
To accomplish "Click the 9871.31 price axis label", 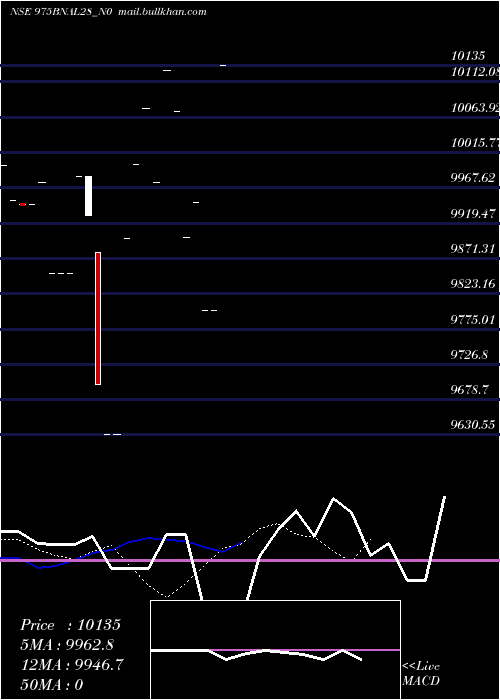I will point(473,249).
